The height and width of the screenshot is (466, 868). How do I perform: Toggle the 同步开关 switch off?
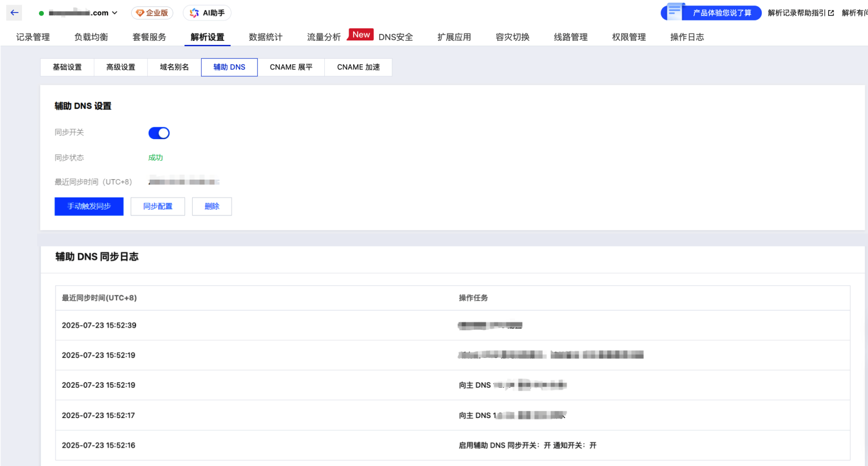[x=159, y=133]
